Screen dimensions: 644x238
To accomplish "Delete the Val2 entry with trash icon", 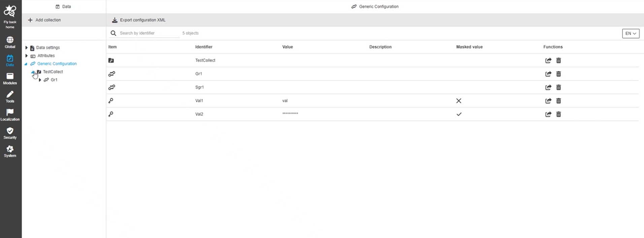I will click(x=558, y=114).
